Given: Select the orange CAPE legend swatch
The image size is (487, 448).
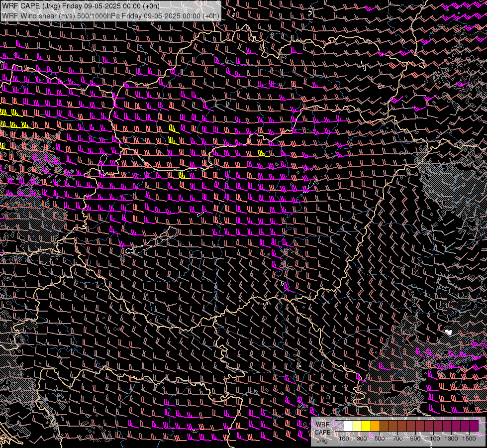Looking at the screenshot, I should pos(375,426).
